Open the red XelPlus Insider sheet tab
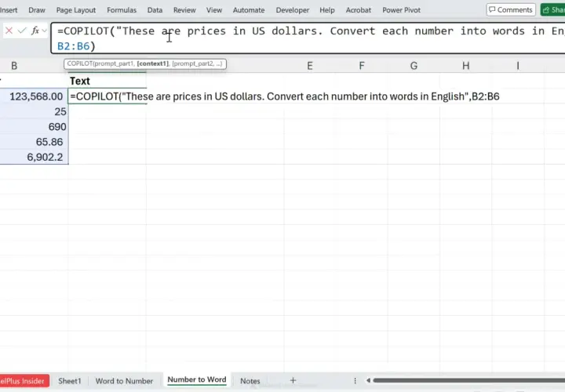The height and width of the screenshot is (392, 565). (24, 381)
